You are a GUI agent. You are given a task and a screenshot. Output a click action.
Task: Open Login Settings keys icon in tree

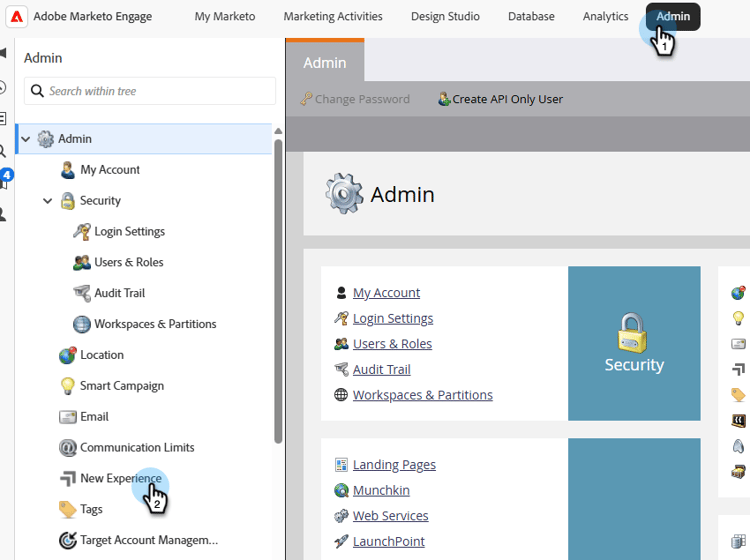coord(82,231)
